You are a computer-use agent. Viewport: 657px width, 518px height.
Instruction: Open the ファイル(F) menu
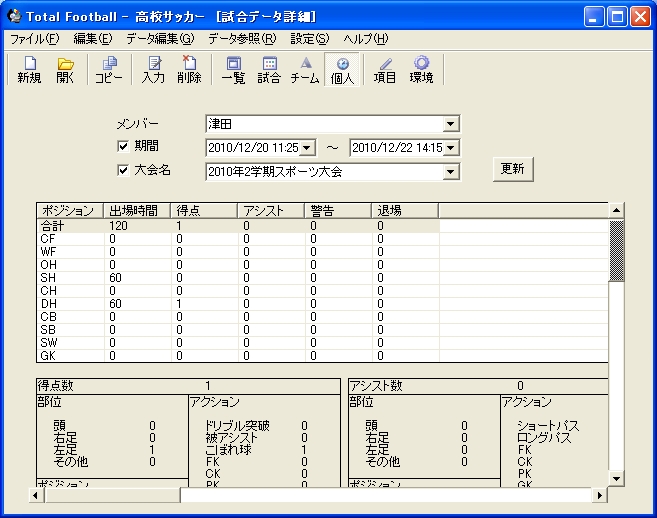35,39
